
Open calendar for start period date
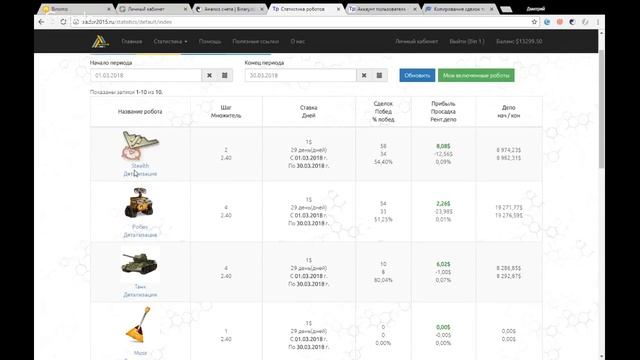point(224,76)
